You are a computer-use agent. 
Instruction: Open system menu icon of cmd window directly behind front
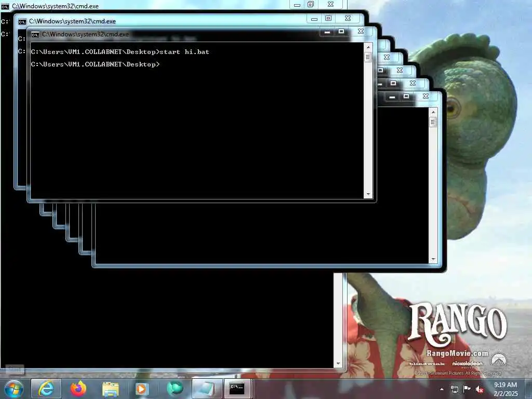22,22
